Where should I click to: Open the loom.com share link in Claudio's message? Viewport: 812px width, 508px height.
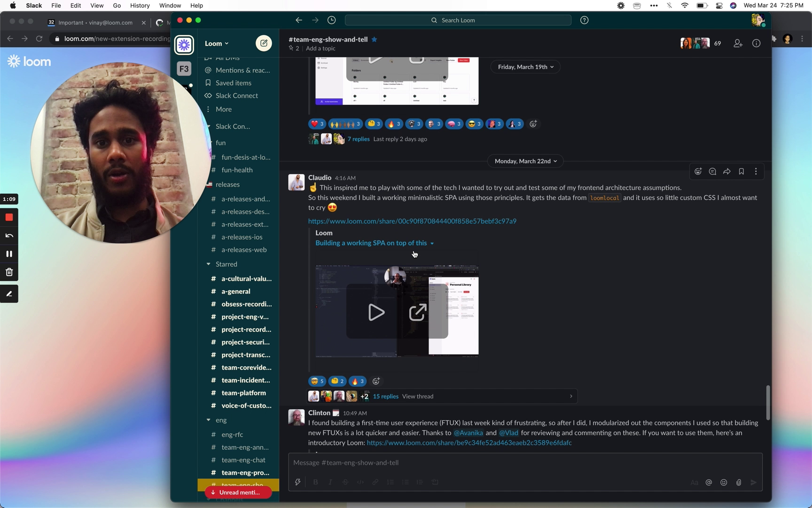click(x=412, y=221)
